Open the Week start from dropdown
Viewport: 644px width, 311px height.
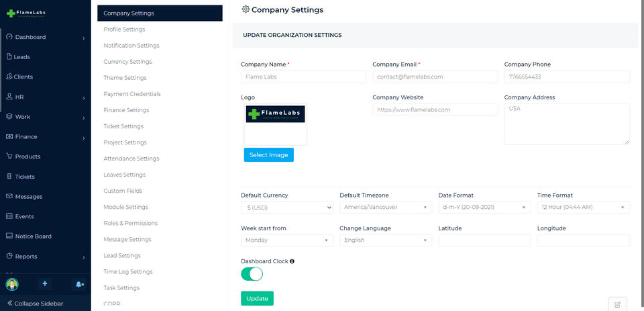pos(287,240)
